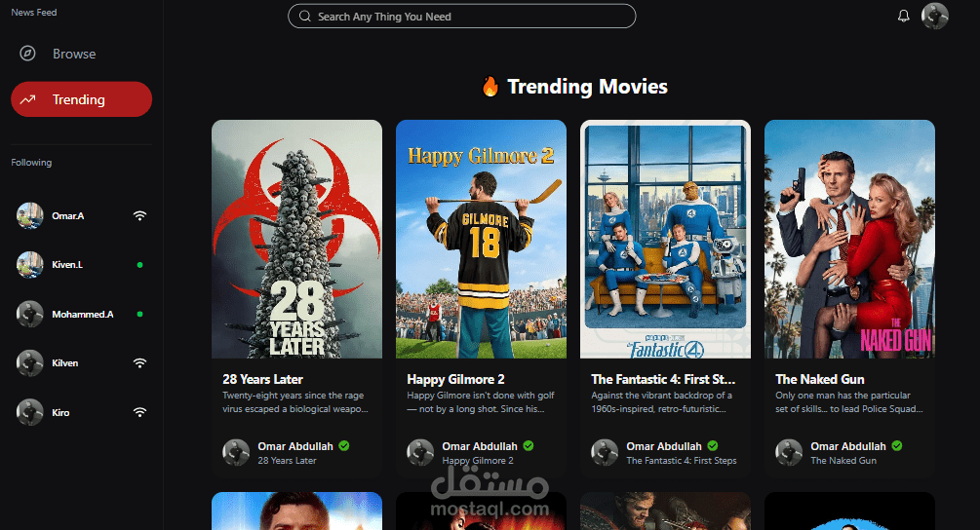Click description starting 'Twenty-eight years since'
Image resolution: width=980 pixels, height=530 pixels.
pyautogui.click(x=295, y=402)
